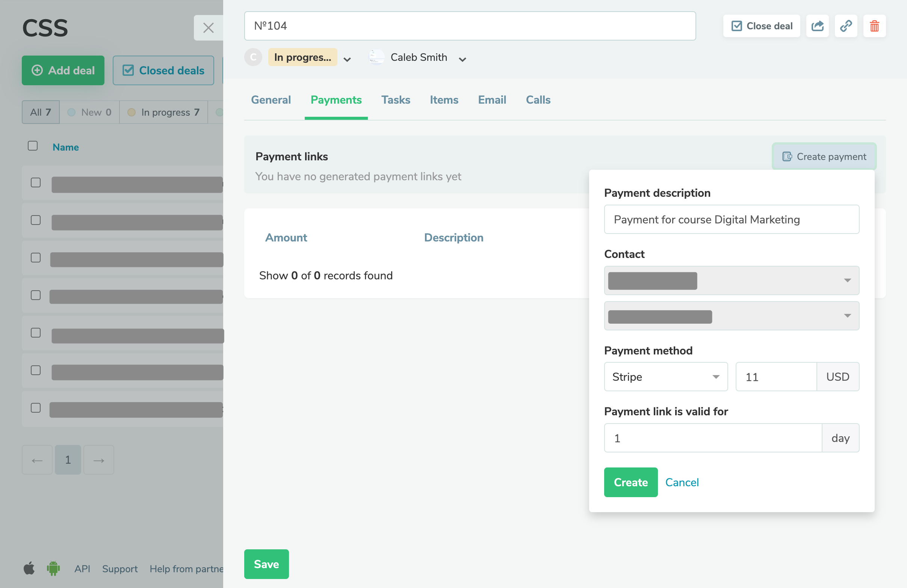Go to next page with arrow icon
This screenshot has height=588, width=907.
point(99,460)
